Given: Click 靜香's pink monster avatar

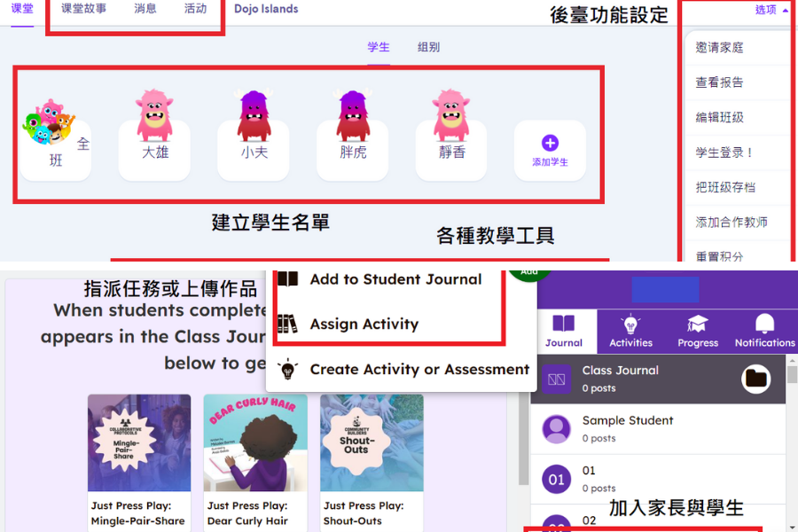Looking at the screenshot, I should [x=451, y=115].
